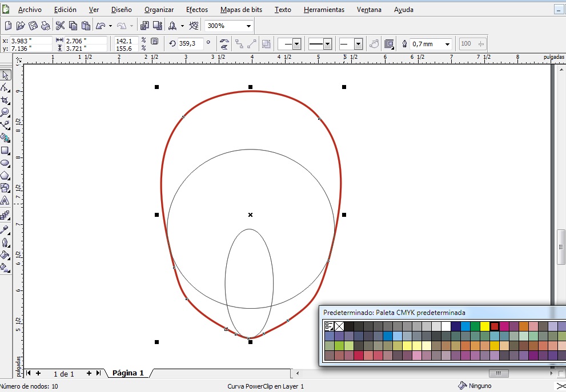Select the Pick arrow tool
Image resolution: width=566 pixels, height=392 pixels.
(5, 75)
